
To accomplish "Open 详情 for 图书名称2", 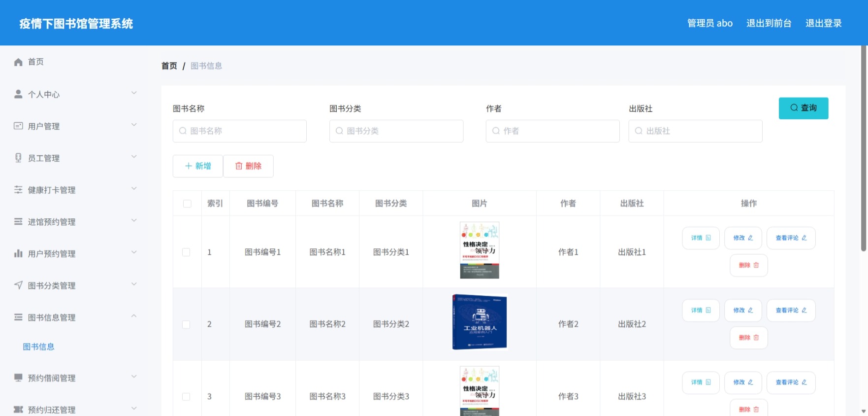I will (x=701, y=311).
